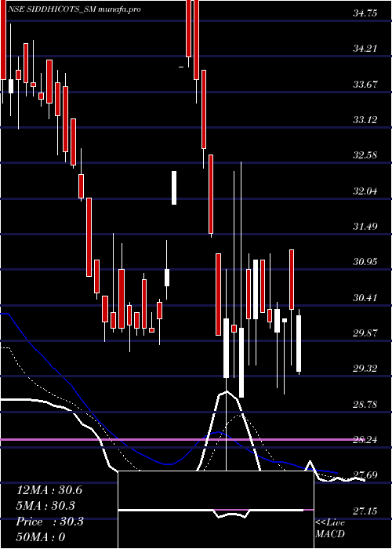The width and height of the screenshot is (392, 549).
Task: Click the 28.24 price axis label
Action: [365, 440]
